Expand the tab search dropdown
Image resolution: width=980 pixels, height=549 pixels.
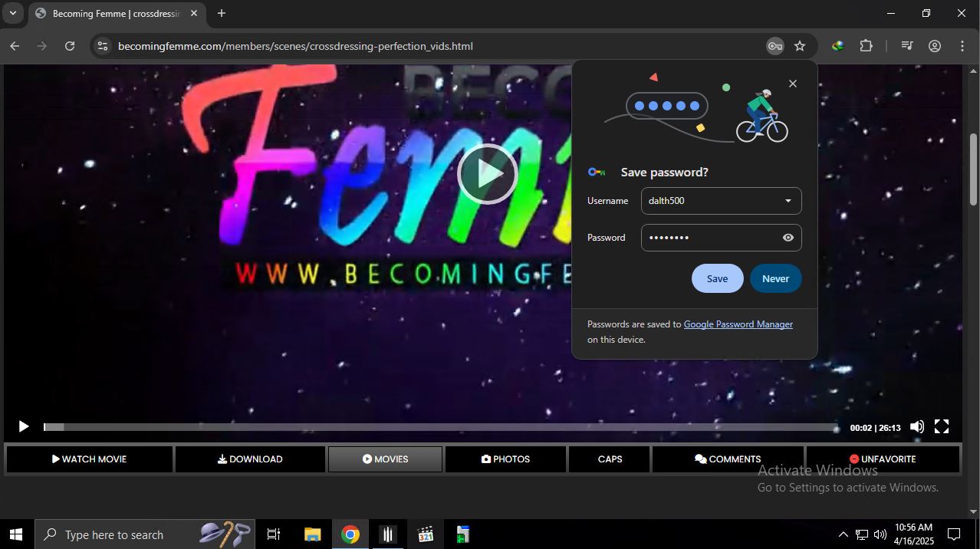pyautogui.click(x=12, y=13)
